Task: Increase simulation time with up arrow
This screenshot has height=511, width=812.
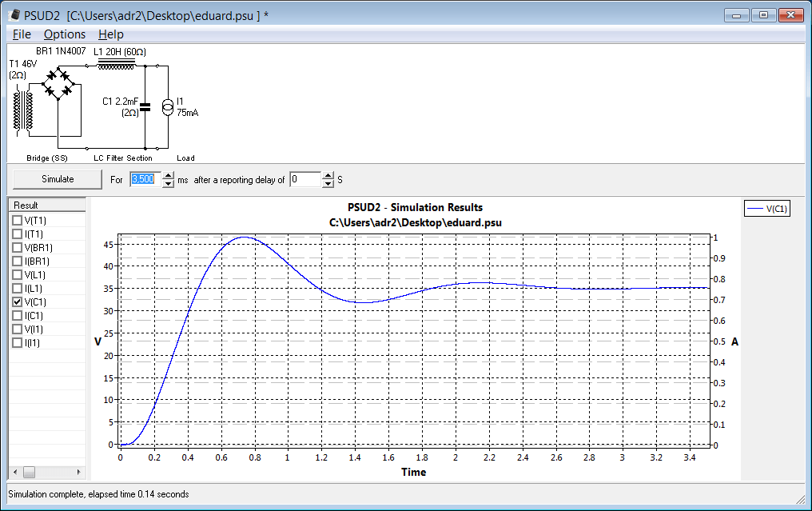Action: point(169,176)
